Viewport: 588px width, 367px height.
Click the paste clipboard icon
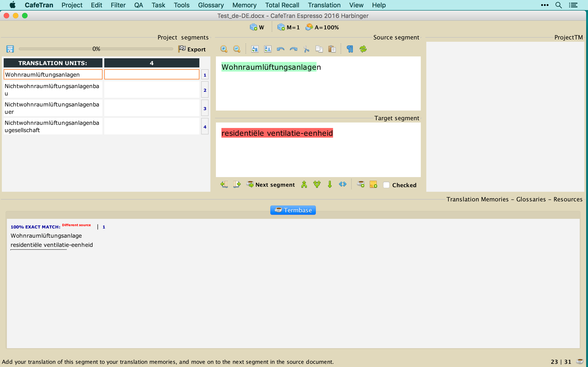pyautogui.click(x=332, y=49)
